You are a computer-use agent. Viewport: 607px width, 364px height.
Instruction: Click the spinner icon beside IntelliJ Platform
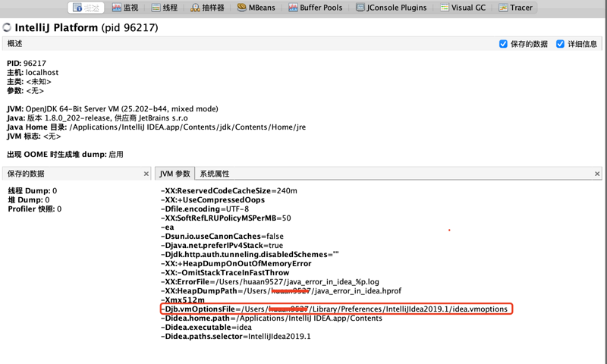point(7,27)
